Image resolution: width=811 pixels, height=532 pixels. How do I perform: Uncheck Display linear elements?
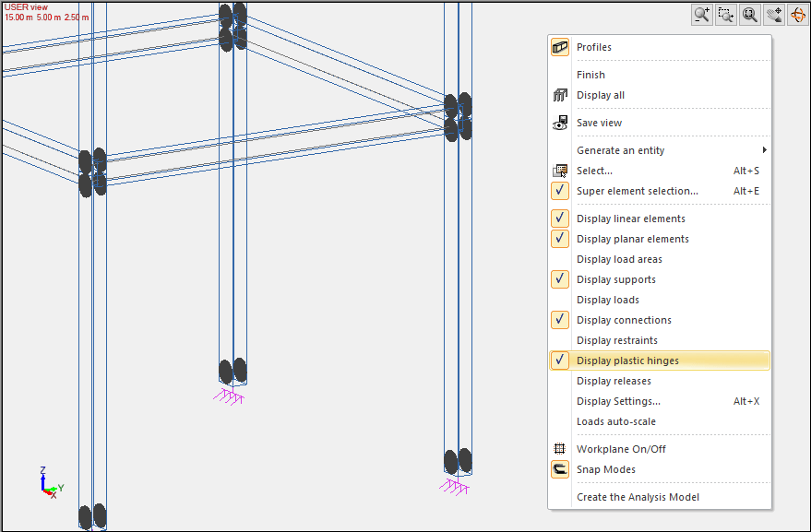click(x=560, y=219)
